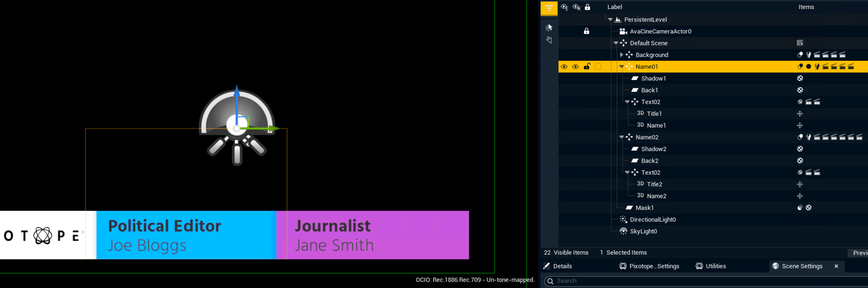This screenshot has height=288, width=868.
Task: Click the PersistentLevel level icon
Action: tap(618, 19)
